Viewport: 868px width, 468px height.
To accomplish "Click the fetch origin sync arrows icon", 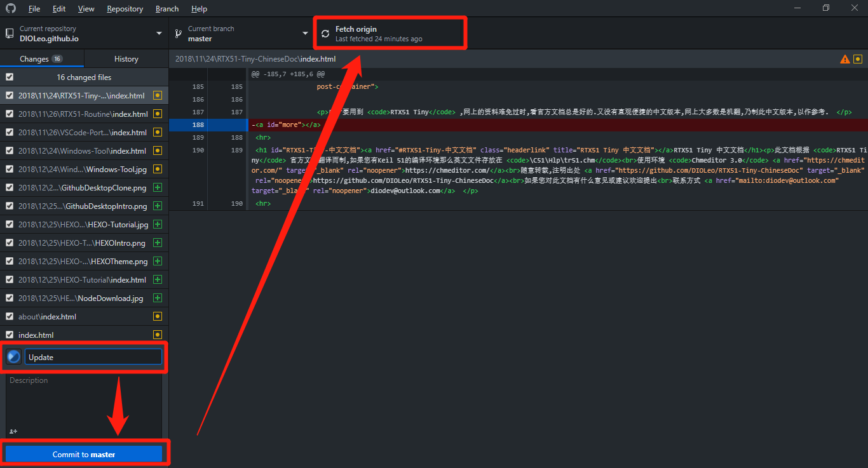I will click(x=325, y=34).
